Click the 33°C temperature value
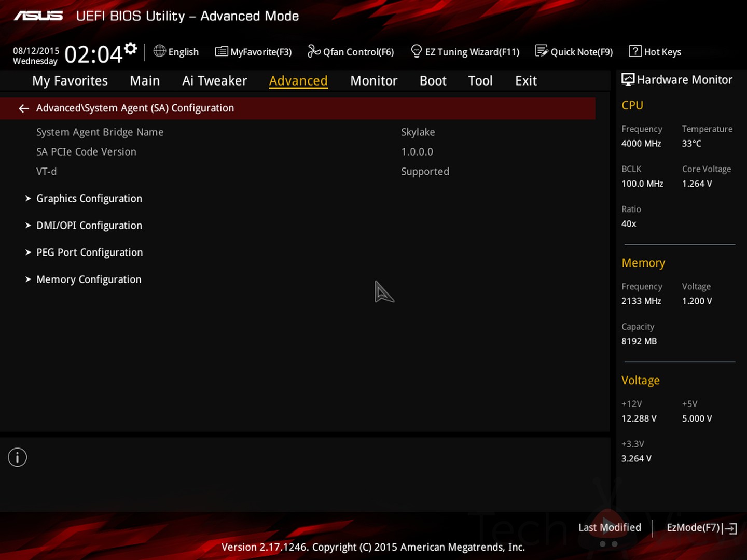Screen dimensions: 747x560 pyautogui.click(x=691, y=144)
